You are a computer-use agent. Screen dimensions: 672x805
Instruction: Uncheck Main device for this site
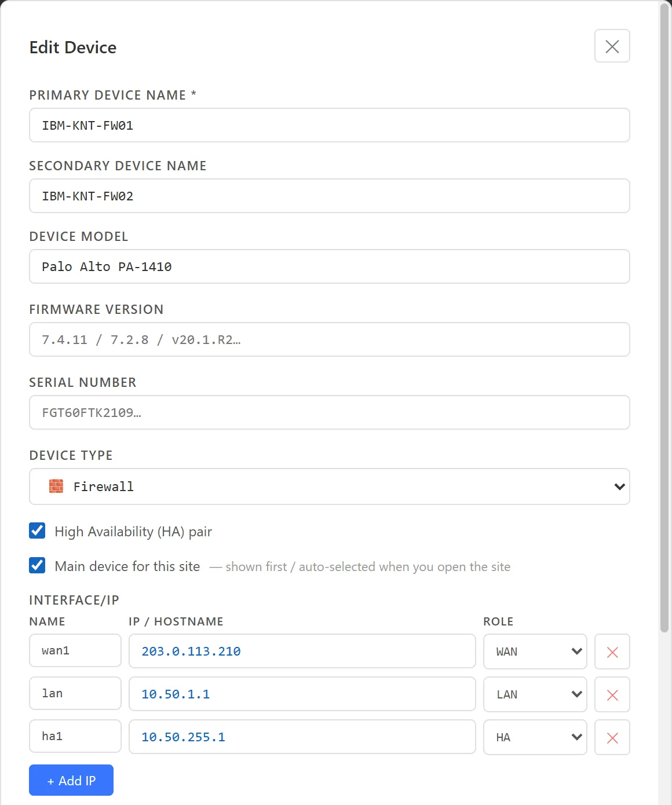(x=37, y=565)
